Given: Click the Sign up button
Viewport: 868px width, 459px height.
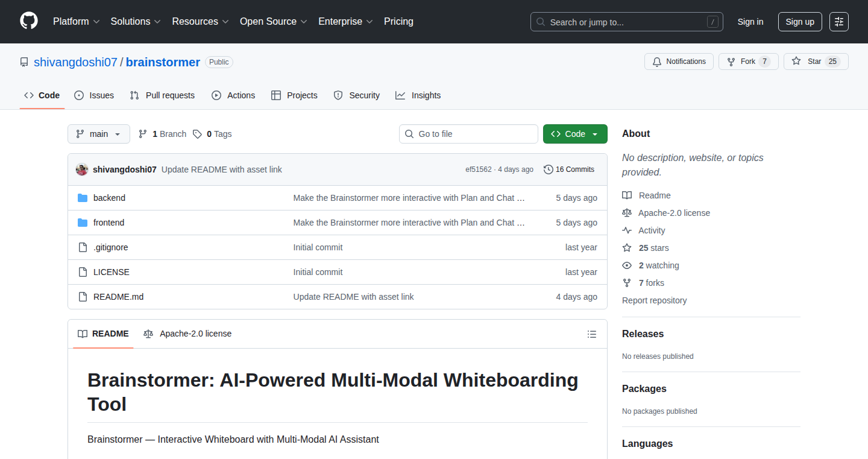Looking at the screenshot, I should (800, 22).
